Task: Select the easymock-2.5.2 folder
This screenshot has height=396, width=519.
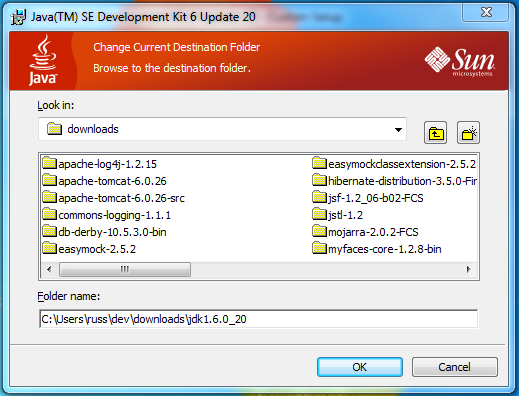Action: coord(89,249)
